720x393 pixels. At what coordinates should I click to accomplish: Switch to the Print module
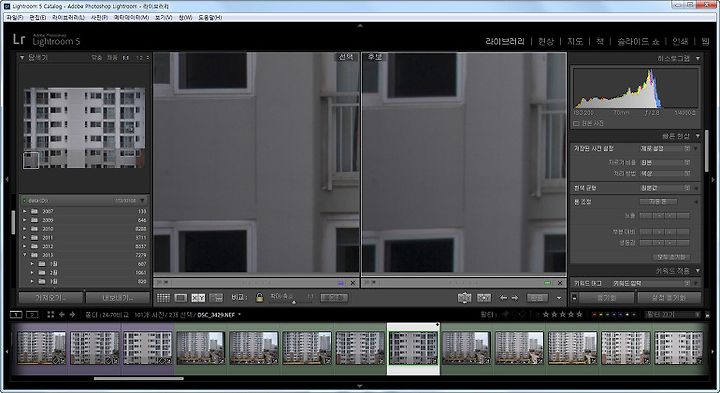(680, 41)
